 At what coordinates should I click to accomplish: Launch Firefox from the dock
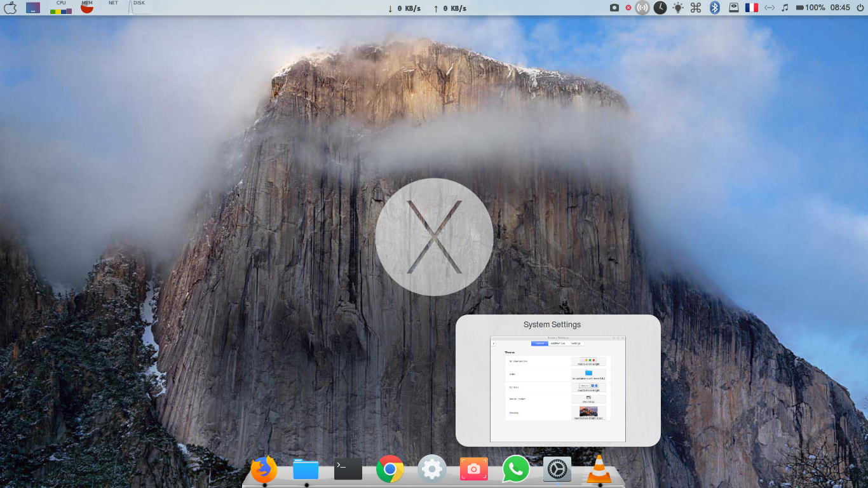264,470
